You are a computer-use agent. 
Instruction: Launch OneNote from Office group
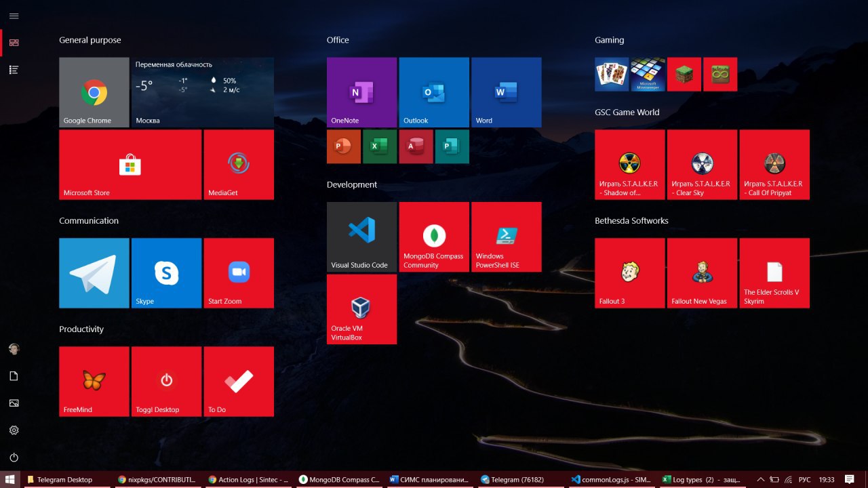click(x=361, y=92)
